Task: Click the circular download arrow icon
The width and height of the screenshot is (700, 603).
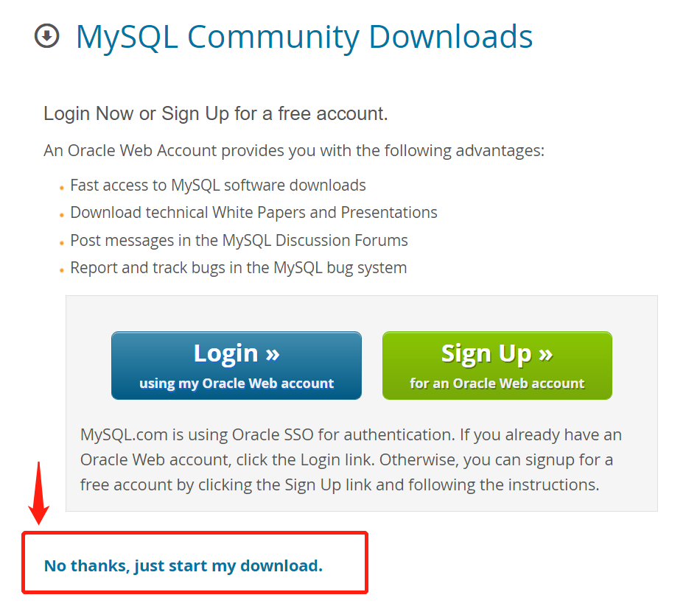Action: pyautogui.click(x=47, y=35)
